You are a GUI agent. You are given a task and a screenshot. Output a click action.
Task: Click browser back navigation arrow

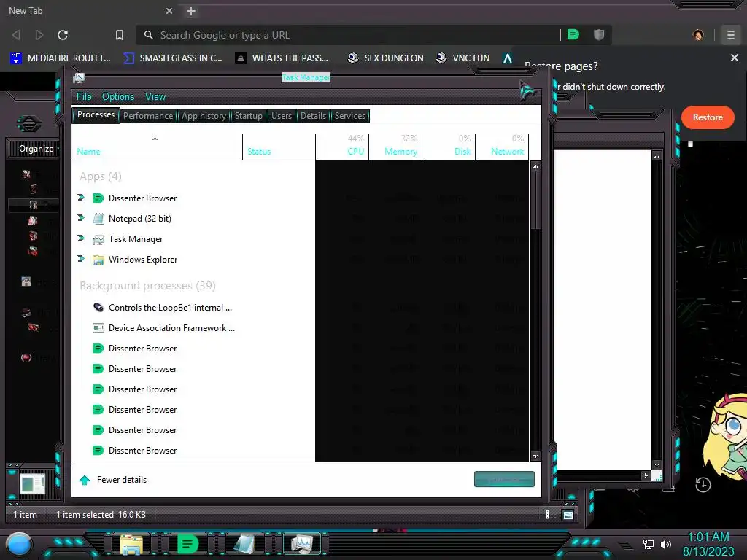point(16,35)
